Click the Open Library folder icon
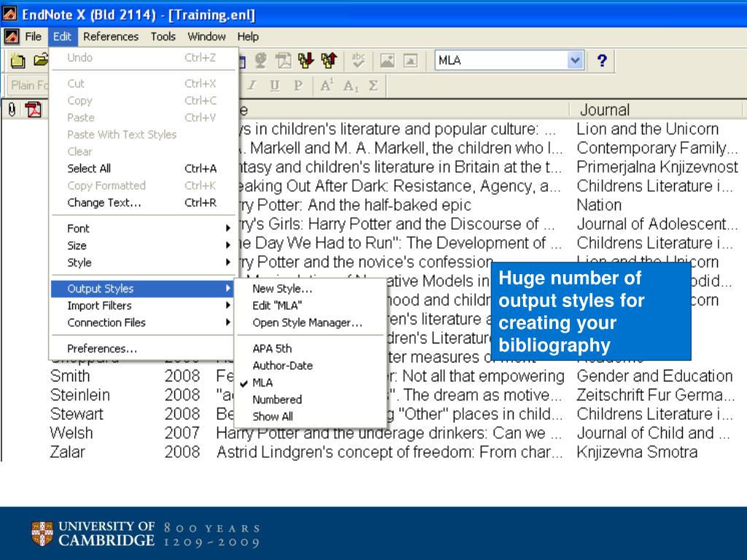 tap(41, 61)
